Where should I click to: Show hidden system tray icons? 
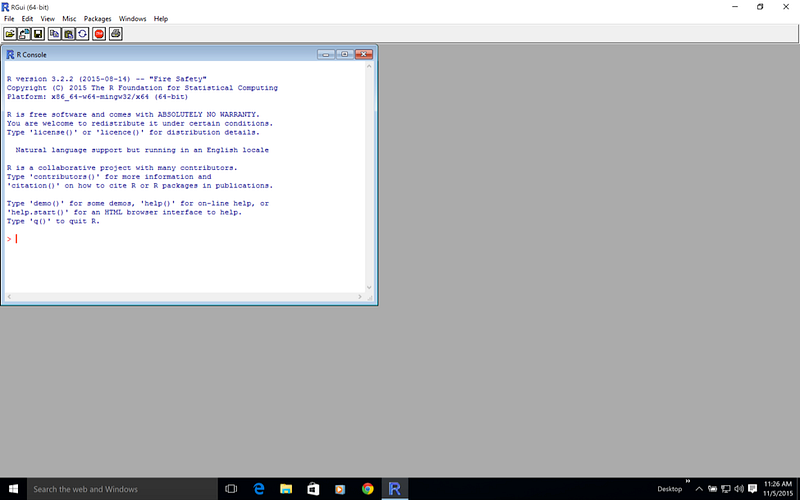[x=699, y=489]
